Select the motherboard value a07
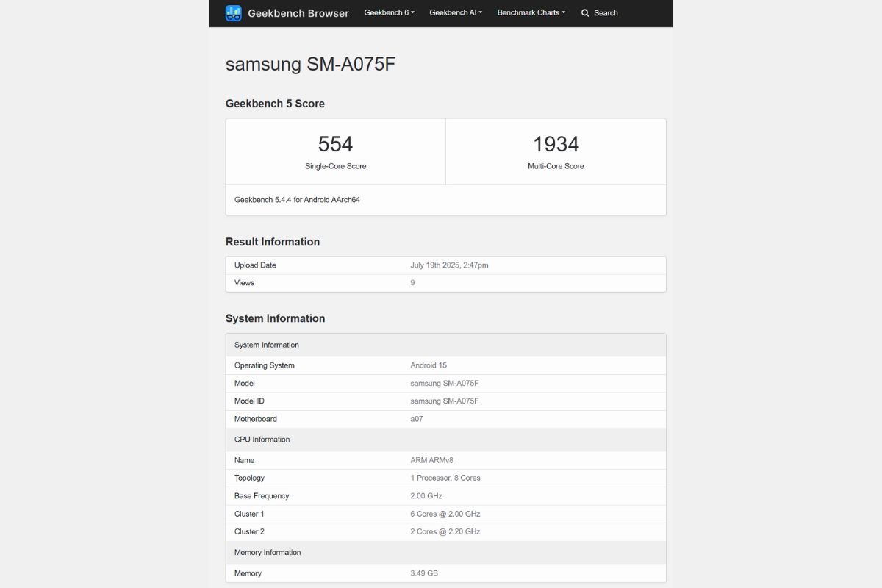The height and width of the screenshot is (588, 882). coord(417,419)
